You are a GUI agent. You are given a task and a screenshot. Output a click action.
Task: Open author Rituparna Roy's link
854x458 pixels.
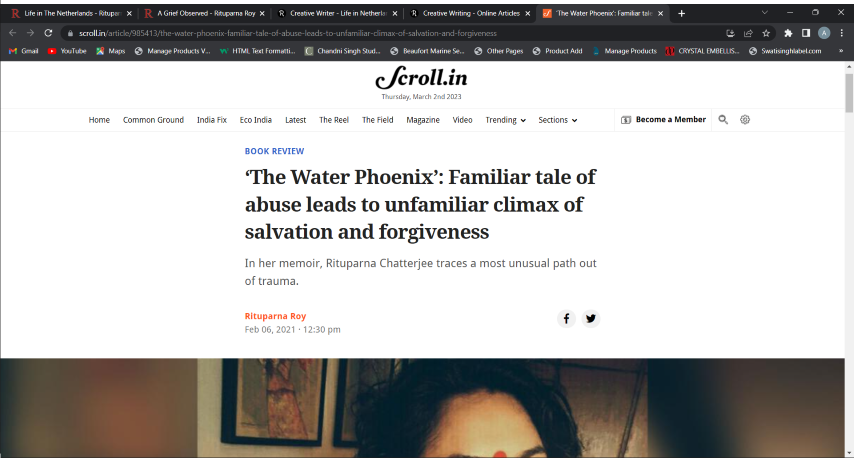pyautogui.click(x=275, y=316)
